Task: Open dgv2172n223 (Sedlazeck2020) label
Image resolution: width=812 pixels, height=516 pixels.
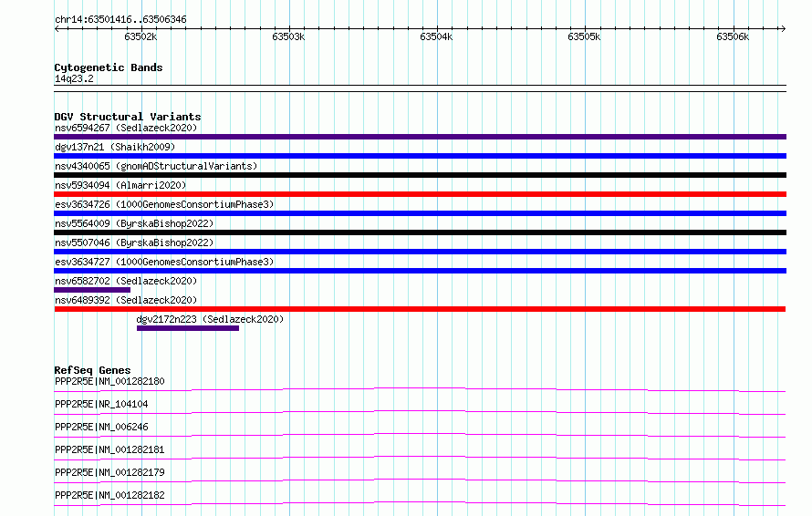Action: pyautogui.click(x=210, y=319)
